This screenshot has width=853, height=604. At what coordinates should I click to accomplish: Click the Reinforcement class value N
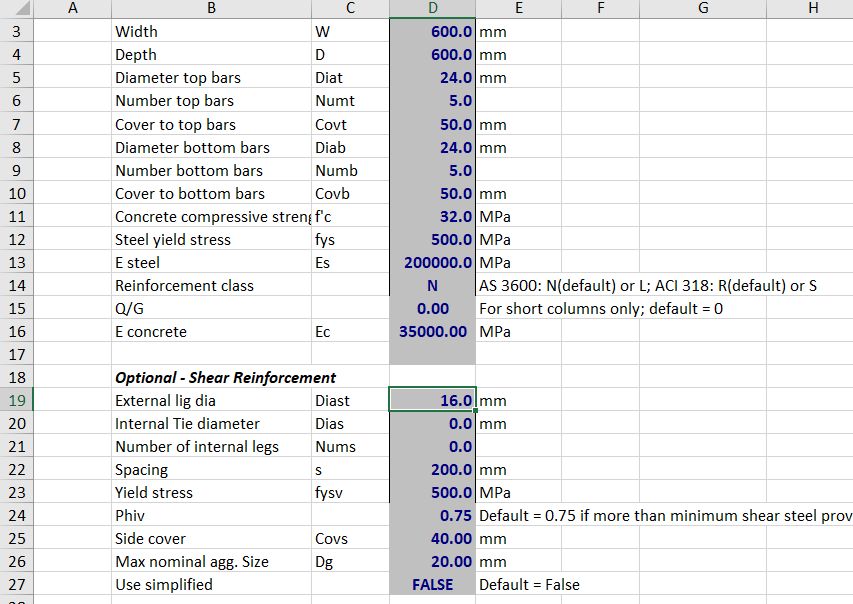(x=432, y=286)
